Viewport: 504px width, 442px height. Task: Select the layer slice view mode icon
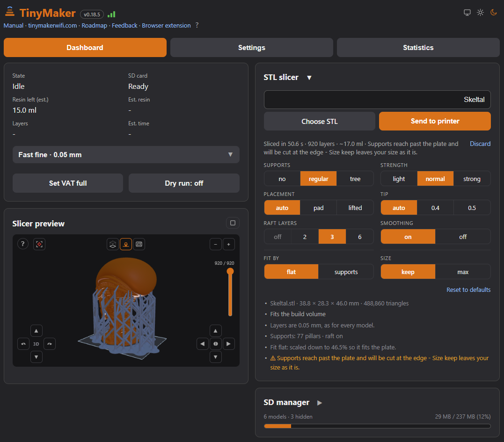coord(139,244)
